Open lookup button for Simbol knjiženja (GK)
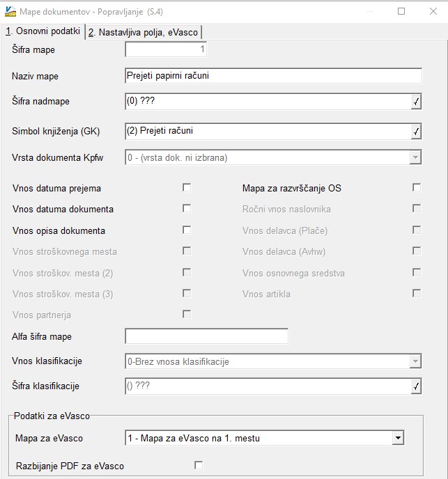The image size is (448, 479). click(x=416, y=132)
